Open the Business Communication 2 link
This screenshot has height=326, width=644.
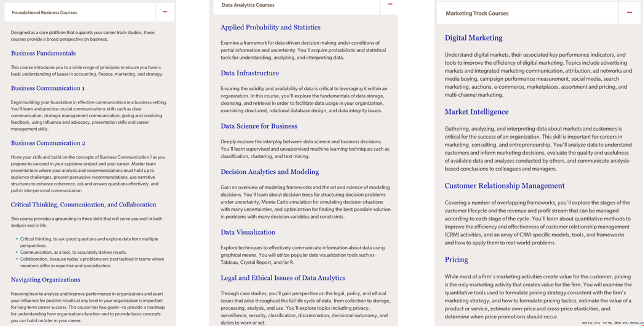click(x=48, y=143)
